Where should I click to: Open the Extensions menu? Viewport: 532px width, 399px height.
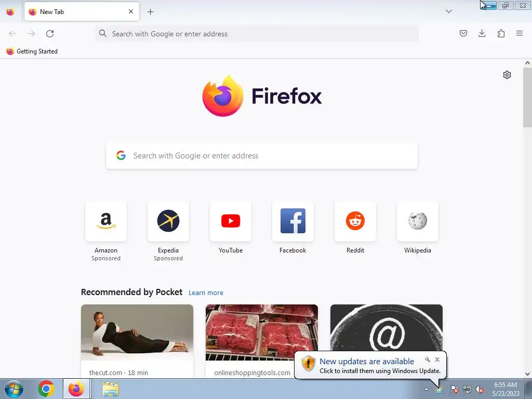(501, 33)
